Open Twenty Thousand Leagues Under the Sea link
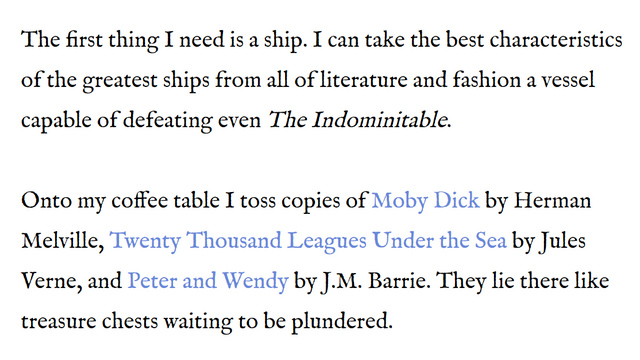This screenshot has width=640, height=360. click(x=308, y=241)
